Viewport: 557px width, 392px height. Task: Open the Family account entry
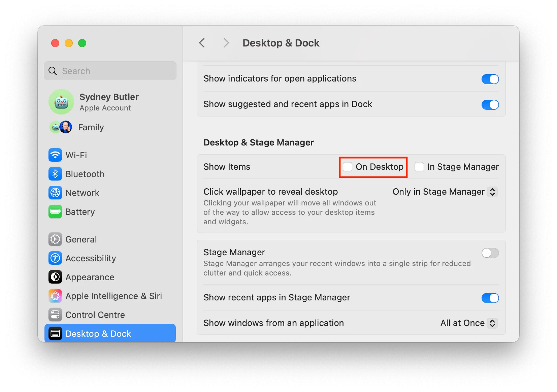[x=91, y=127]
